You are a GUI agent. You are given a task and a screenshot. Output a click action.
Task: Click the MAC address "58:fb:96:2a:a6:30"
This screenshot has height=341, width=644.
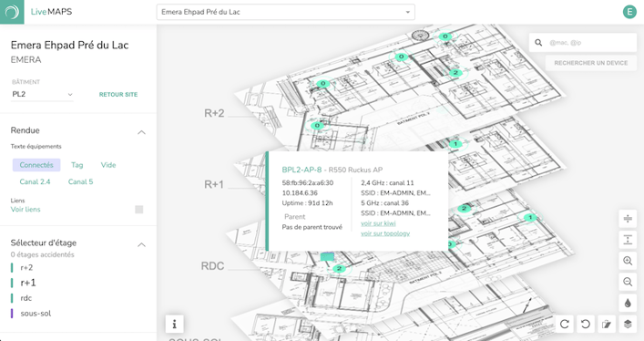(308, 182)
